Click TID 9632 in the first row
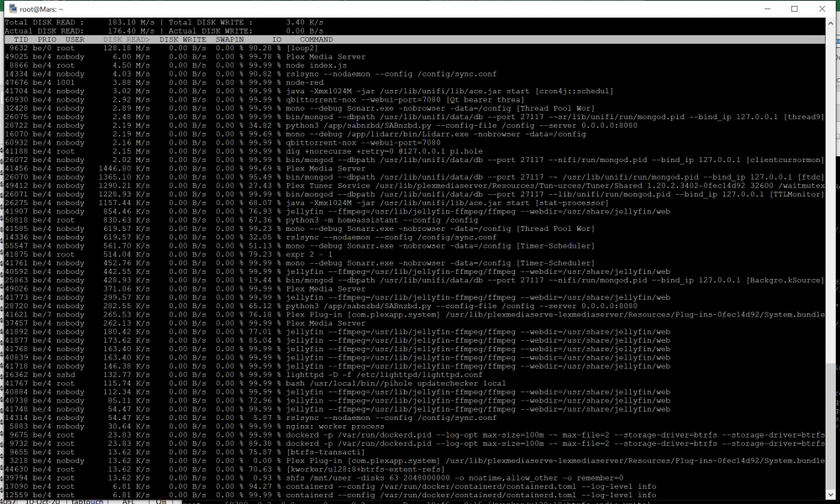Image resolution: width=840 pixels, height=504 pixels. coord(18,48)
